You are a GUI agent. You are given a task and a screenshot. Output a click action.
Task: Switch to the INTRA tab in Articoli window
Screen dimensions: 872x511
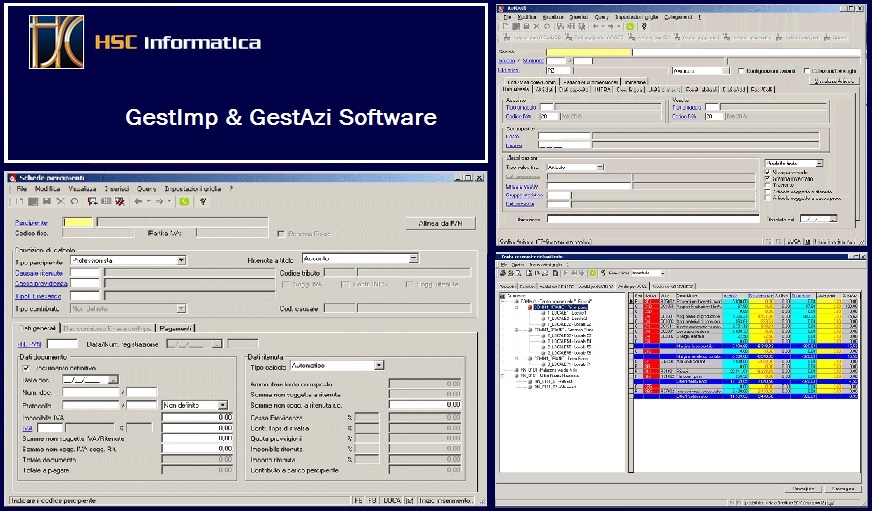coord(602,89)
